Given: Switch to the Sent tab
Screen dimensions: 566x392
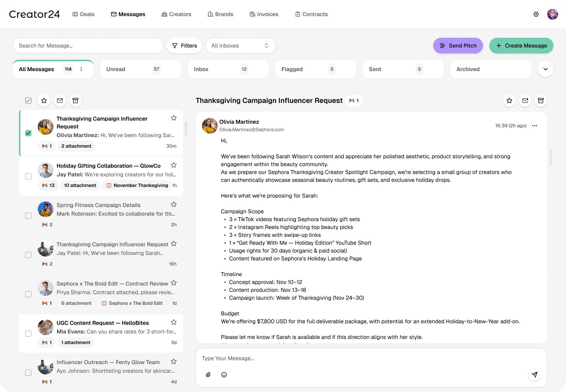Looking at the screenshot, I should 403,69.
